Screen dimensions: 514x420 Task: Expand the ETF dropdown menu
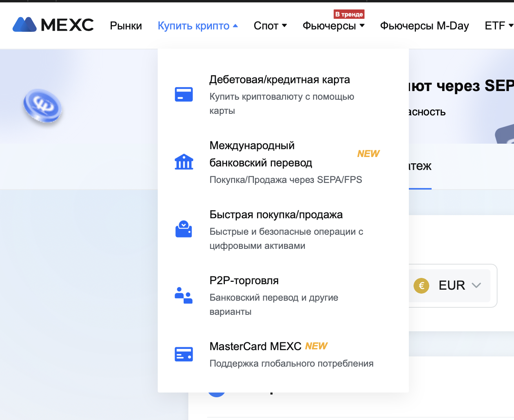[498, 26]
